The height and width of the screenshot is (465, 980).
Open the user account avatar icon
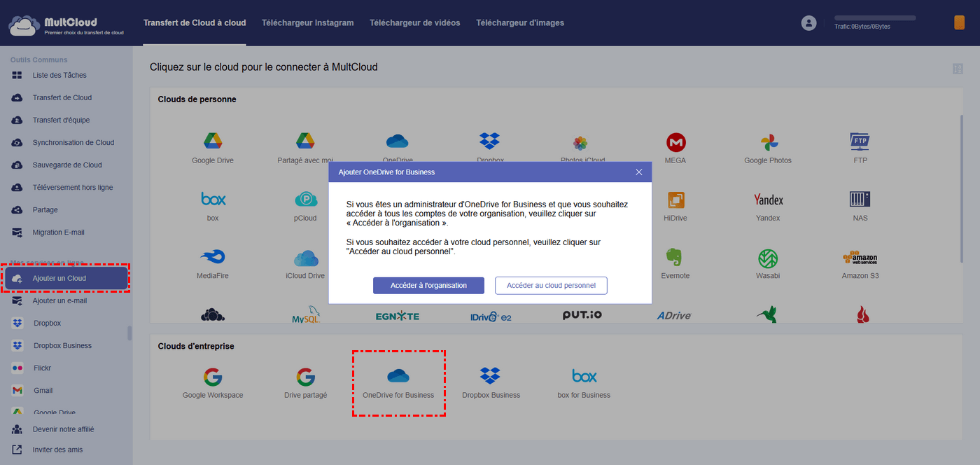tap(809, 23)
